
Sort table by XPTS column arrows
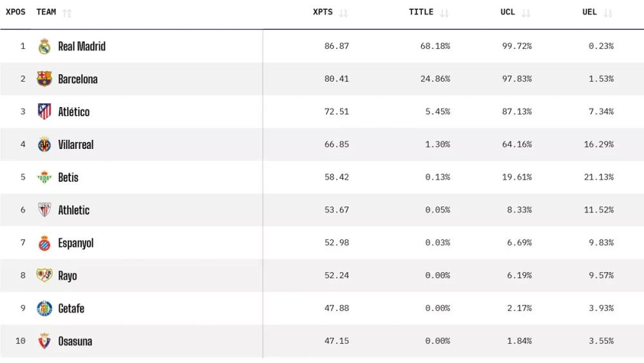343,13
